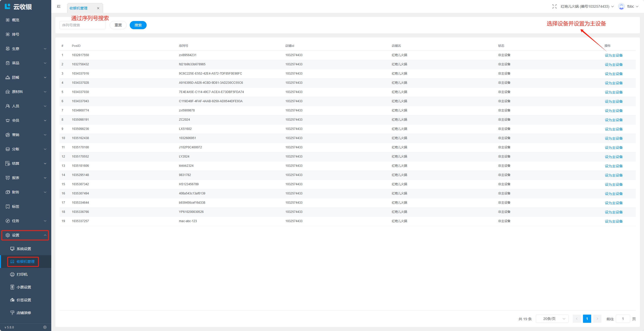
Task: Open 小票设置 receipt settings
Action: [x=24, y=287]
